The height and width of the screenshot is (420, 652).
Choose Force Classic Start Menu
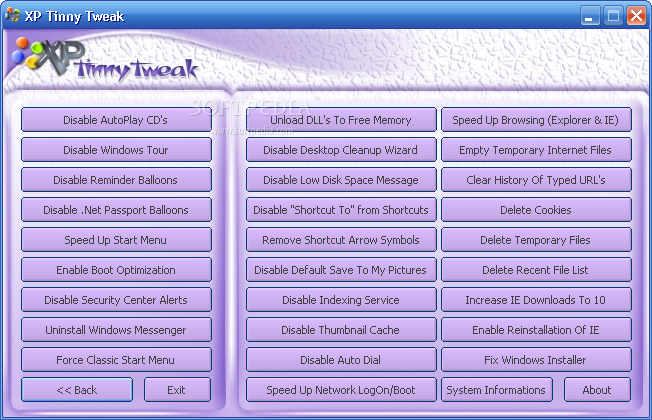pyautogui.click(x=116, y=359)
